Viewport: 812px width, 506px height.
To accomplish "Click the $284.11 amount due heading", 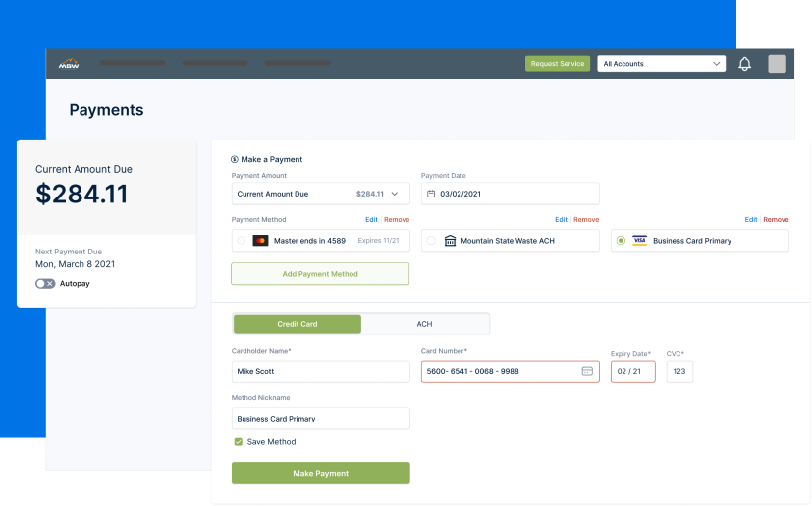I will [x=81, y=194].
